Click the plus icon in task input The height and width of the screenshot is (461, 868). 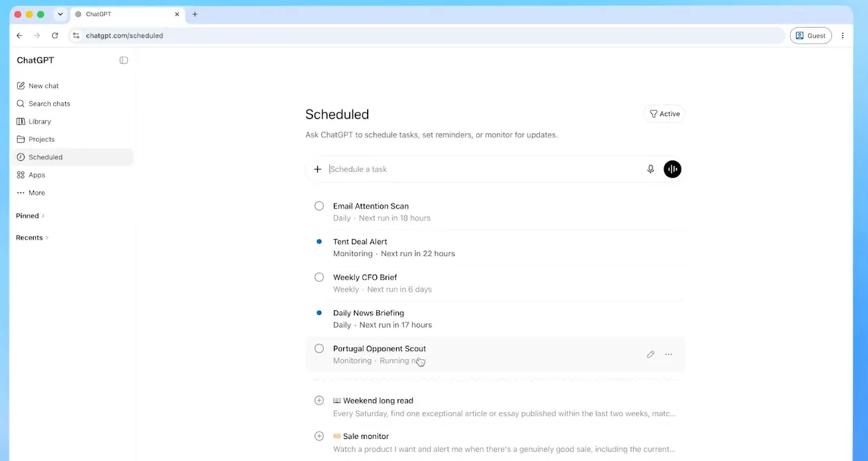tap(318, 169)
